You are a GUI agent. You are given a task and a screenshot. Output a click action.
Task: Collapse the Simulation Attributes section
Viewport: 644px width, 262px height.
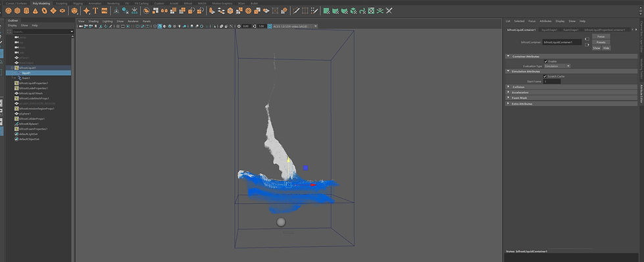[508, 71]
